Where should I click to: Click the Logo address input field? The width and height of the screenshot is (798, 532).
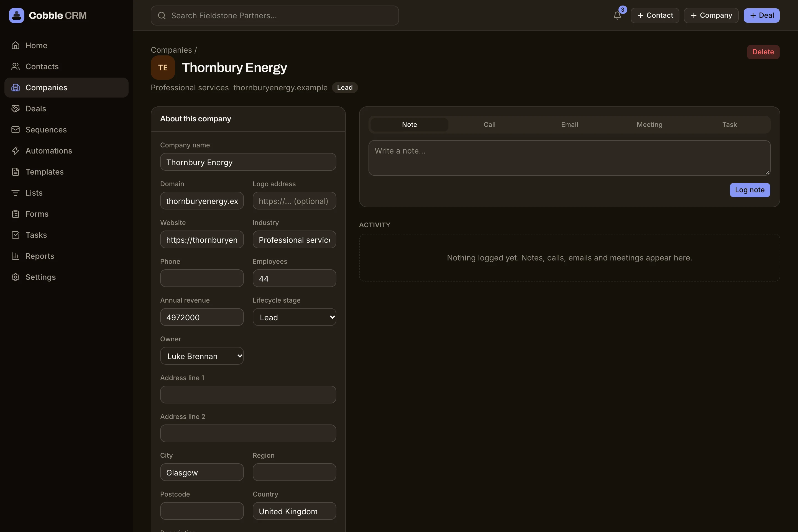(294, 201)
